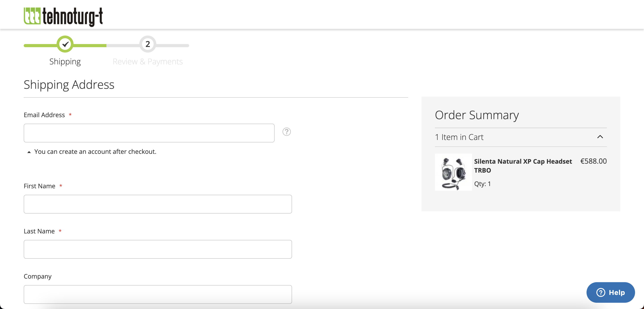644x309 pixels.
Task: Select the Shipping step label
Action: (x=65, y=62)
